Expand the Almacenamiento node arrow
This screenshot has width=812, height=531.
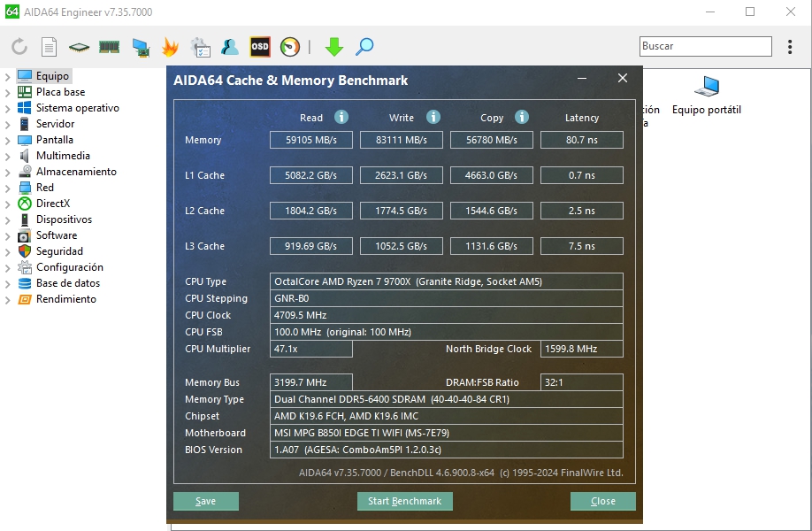(x=7, y=173)
